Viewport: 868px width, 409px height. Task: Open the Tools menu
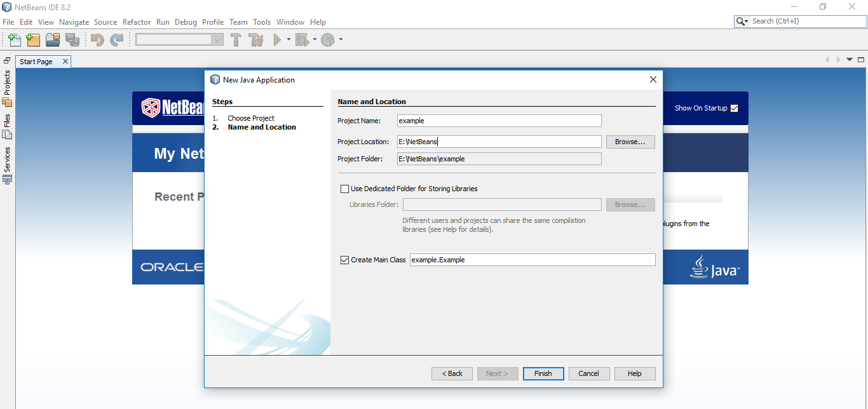tap(262, 22)
